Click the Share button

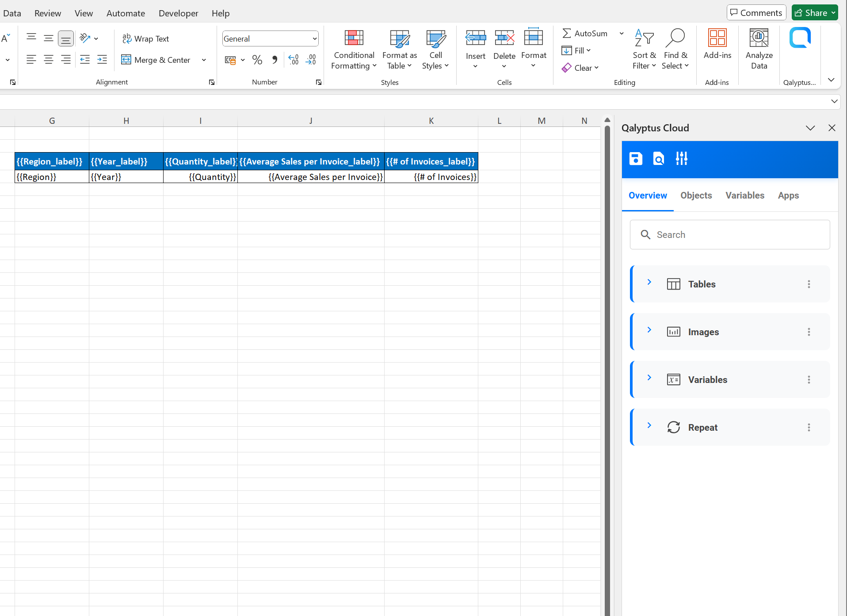814,12
